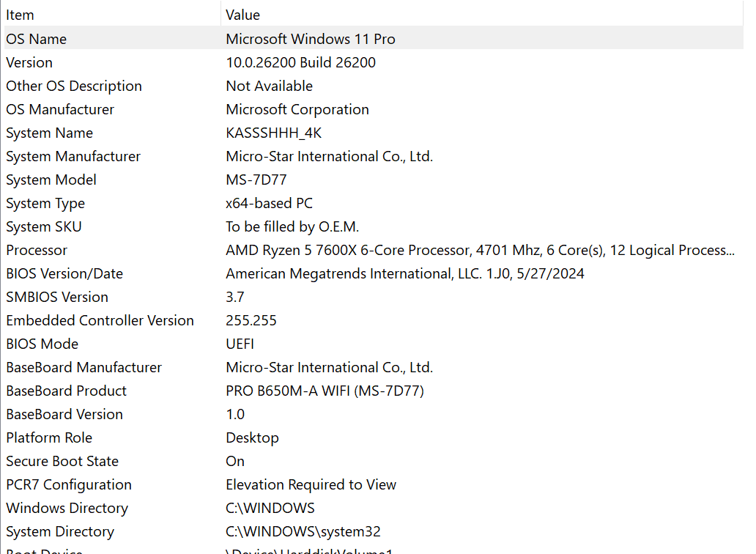Click the System Type row

click(x=45, y=203)
